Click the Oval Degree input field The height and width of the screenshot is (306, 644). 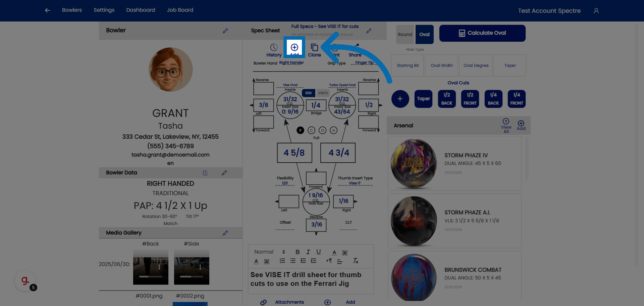pos(476,65)
